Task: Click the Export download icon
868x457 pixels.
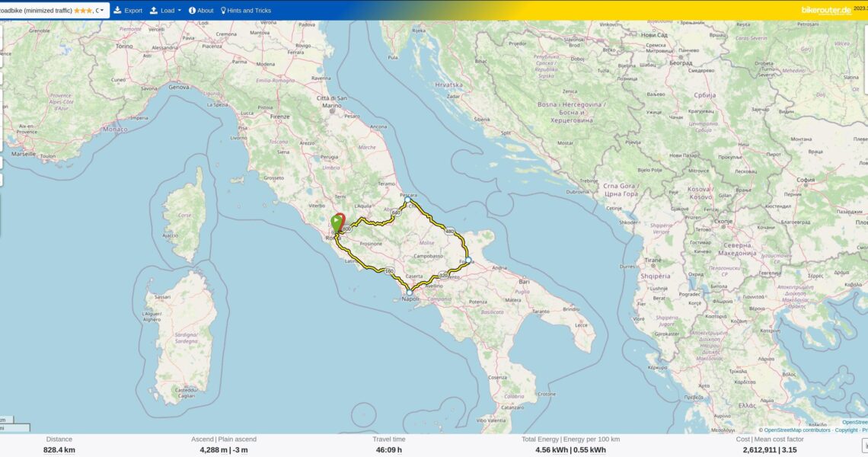Action: [x=118, y=11]
